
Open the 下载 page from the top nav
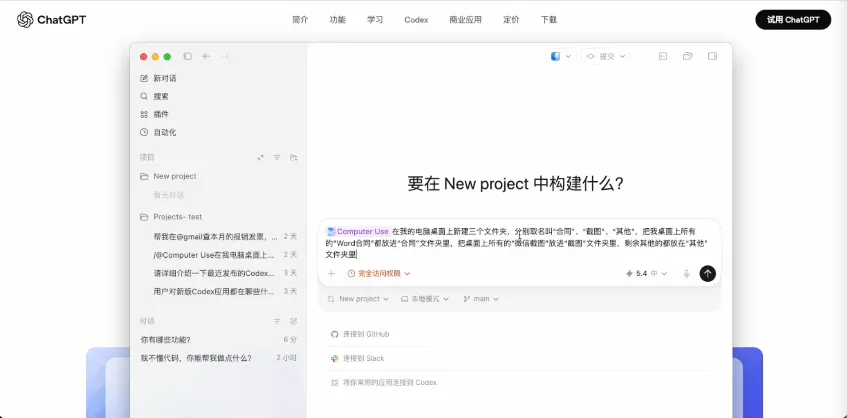[x=549, y=20]
